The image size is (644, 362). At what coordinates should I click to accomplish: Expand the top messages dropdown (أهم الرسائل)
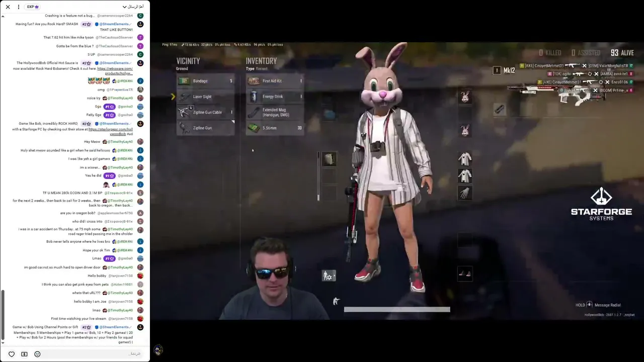pos(133,7)
